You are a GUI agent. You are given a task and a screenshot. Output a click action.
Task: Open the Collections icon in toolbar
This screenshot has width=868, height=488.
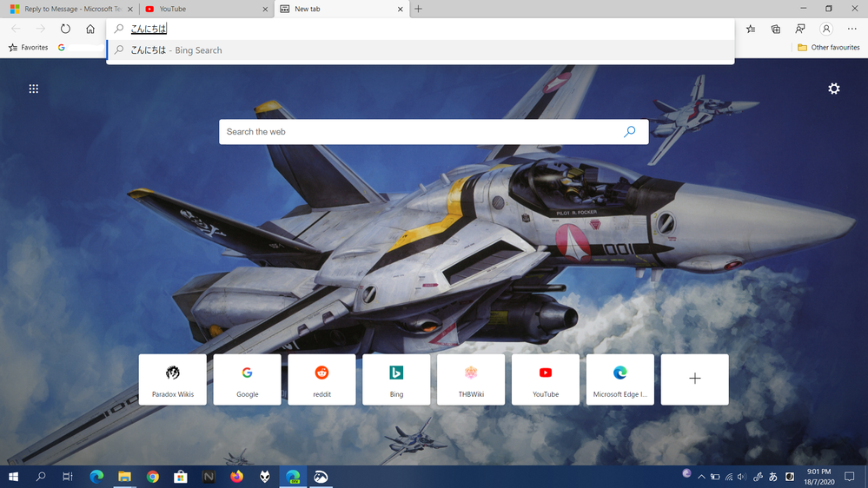(x=776, y=29)
